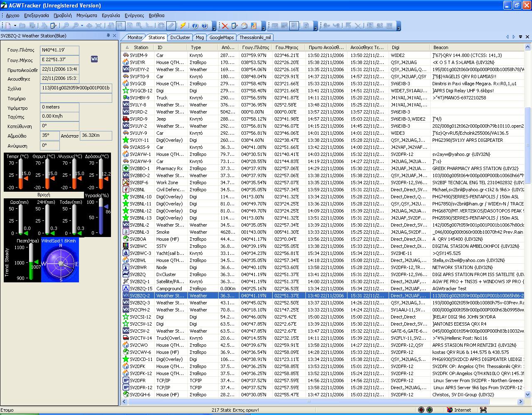532x415 pixels.
Task: Switch to the Thessaloniki_mil tab
Action: coord(255,37)
